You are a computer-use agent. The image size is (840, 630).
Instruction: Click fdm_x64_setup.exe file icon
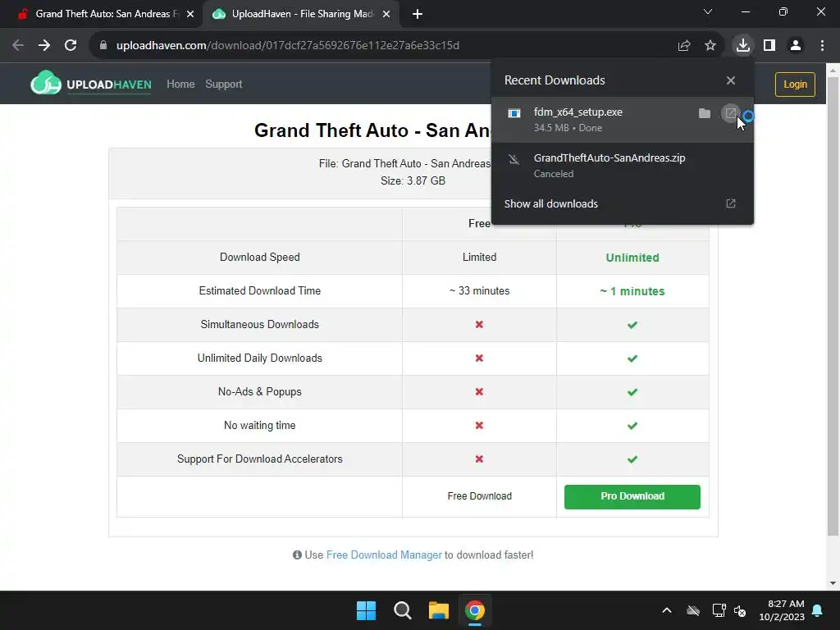tap(514, 113)
